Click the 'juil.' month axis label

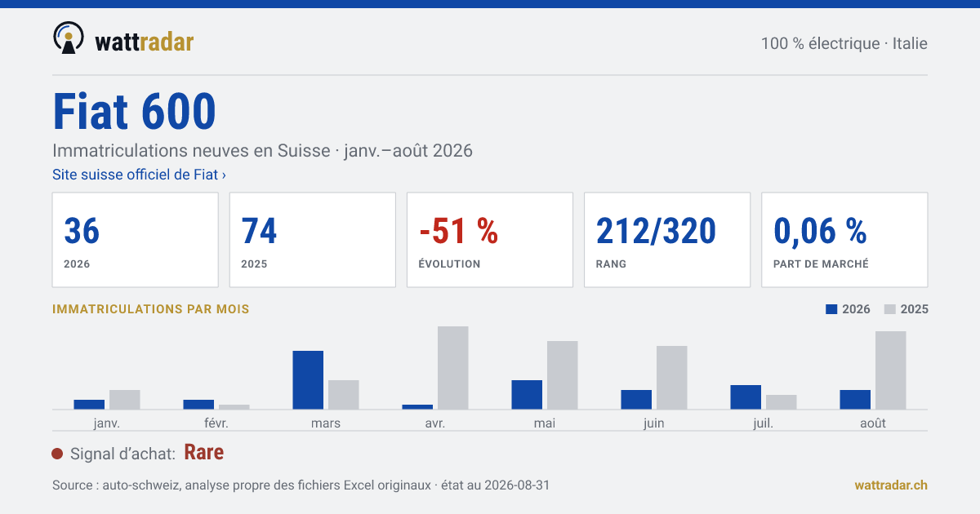(x=764, y=423)
